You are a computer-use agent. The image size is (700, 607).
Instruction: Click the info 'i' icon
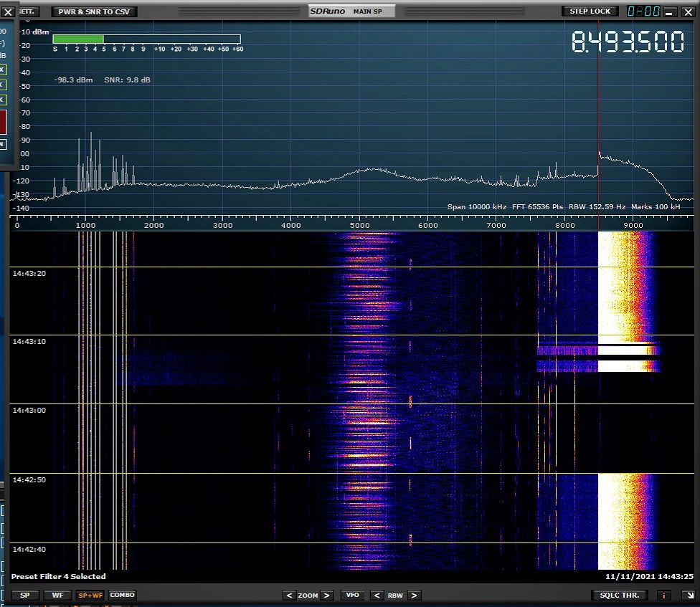[x=665, y=595]
